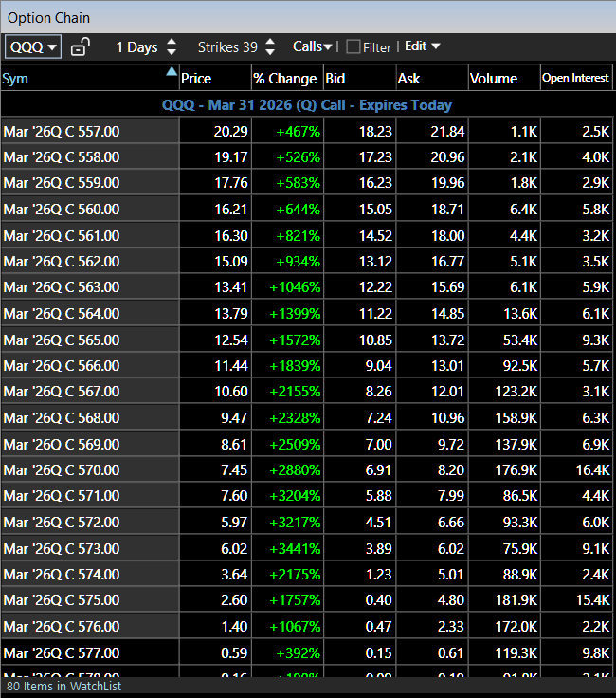
Task: Open the Edit menu
Action: point(422,46)
